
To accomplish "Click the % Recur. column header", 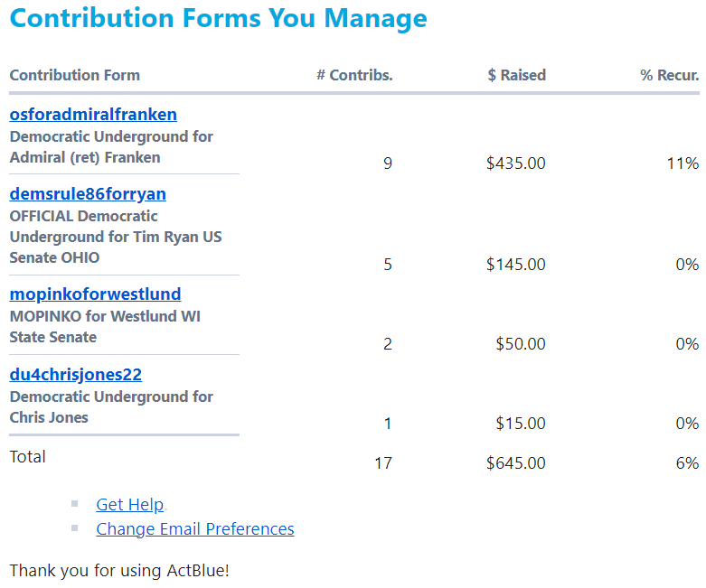I will (670, 75).
